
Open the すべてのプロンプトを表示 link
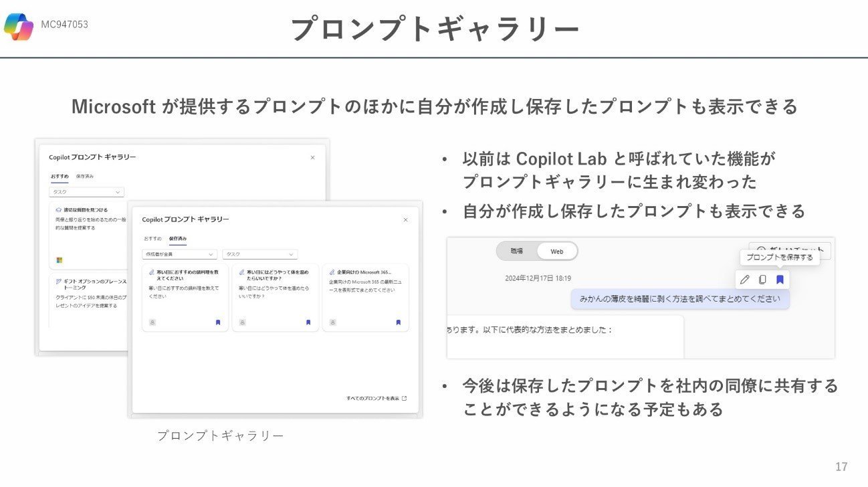(376, 398)
